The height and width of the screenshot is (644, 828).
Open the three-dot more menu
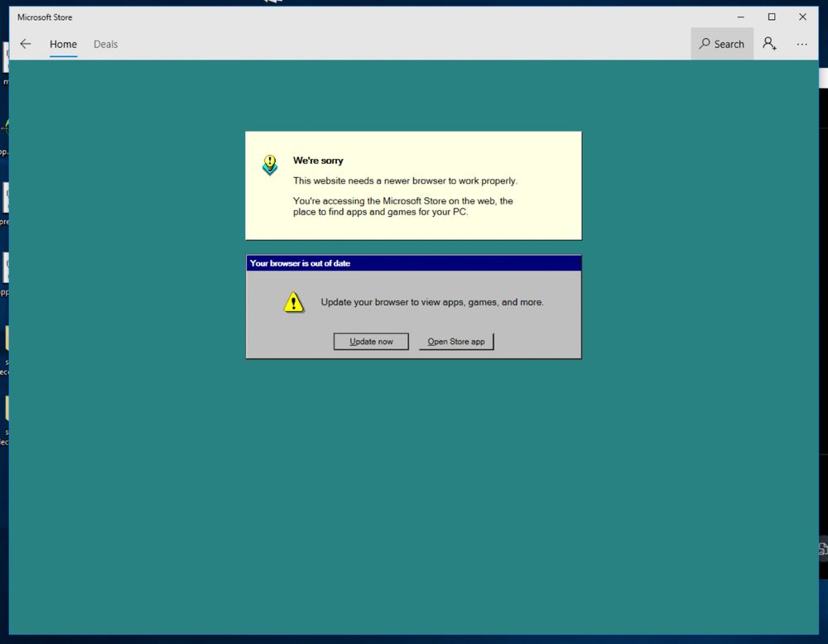[x=802, y=45]
